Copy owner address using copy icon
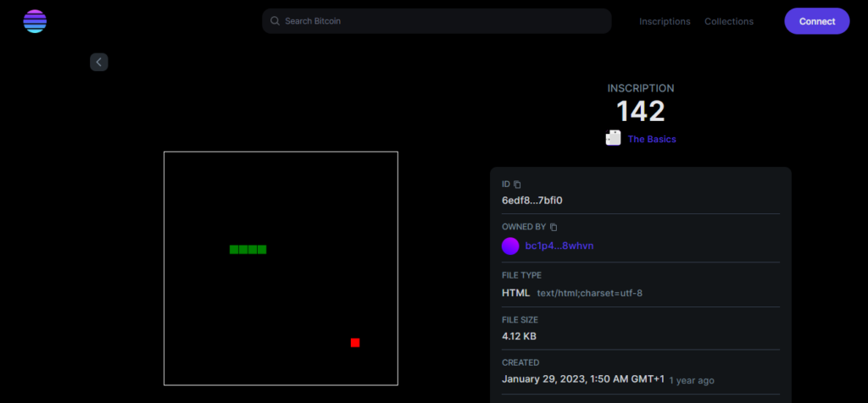Screen dimensions: 868x403 554,227
